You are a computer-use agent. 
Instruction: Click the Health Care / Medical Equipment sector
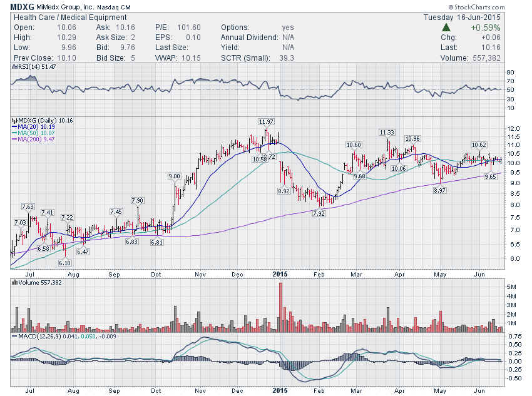[70, 18]
